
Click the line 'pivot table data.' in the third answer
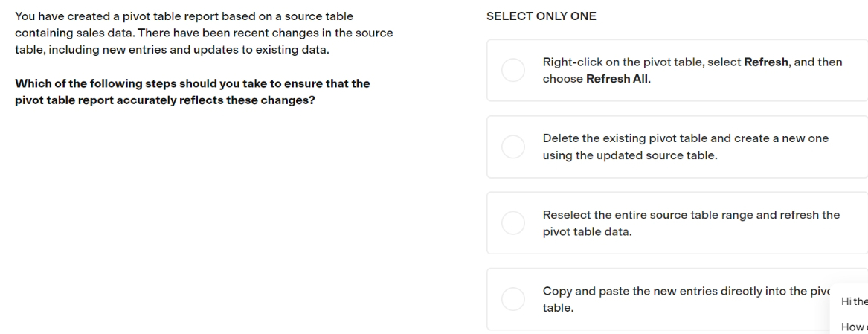[x=587, y=232]
